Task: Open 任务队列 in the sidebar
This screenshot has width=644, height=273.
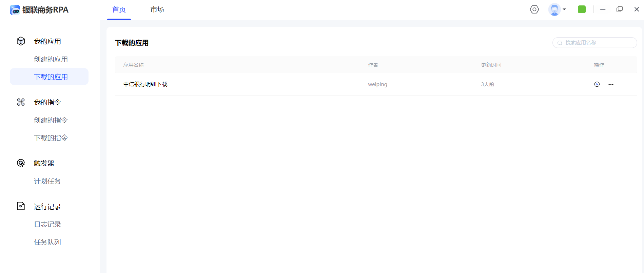Action: [x=47, y=242]
